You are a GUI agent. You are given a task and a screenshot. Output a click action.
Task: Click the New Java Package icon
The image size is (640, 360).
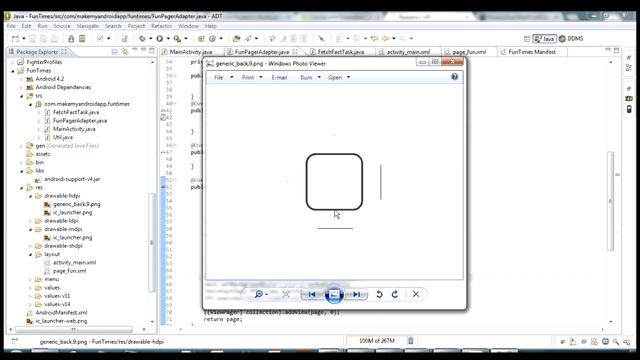point(201,39)
